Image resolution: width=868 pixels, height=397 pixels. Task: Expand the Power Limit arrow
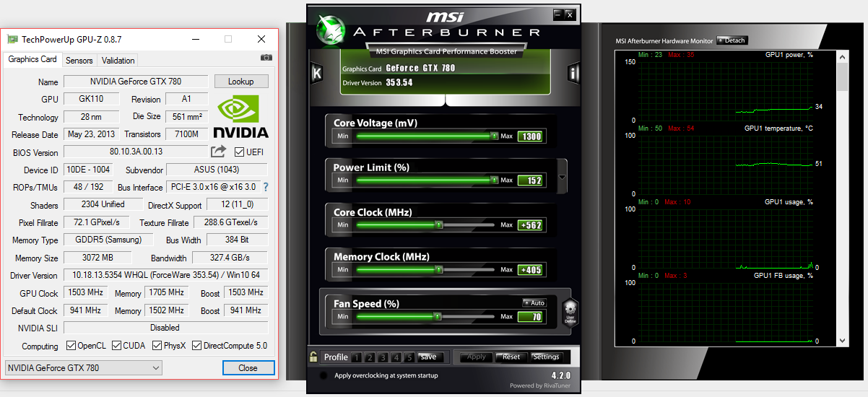pos(562,178)
